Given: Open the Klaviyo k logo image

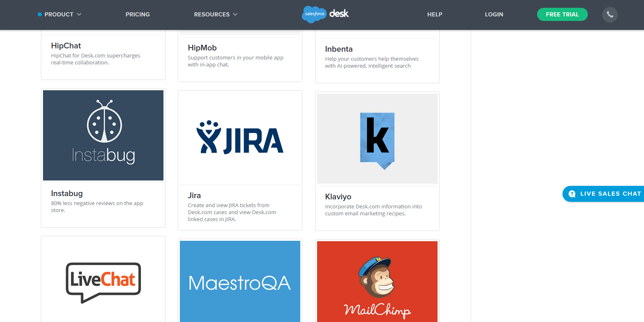Looking at the screenshot, I should 377,139.
